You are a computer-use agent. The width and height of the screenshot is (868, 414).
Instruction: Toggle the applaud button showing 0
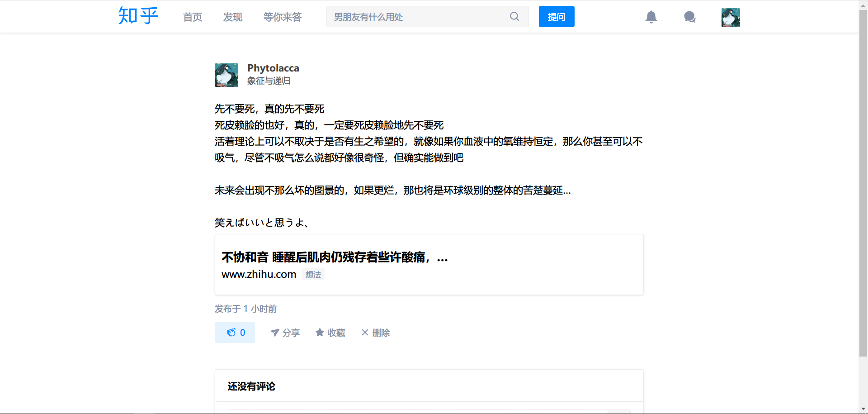click(235, 333)
